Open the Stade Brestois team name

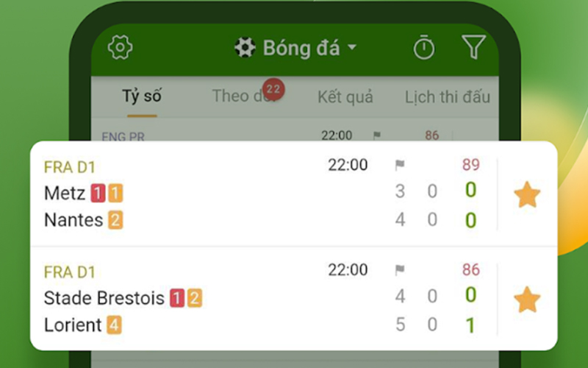(104, 298)
